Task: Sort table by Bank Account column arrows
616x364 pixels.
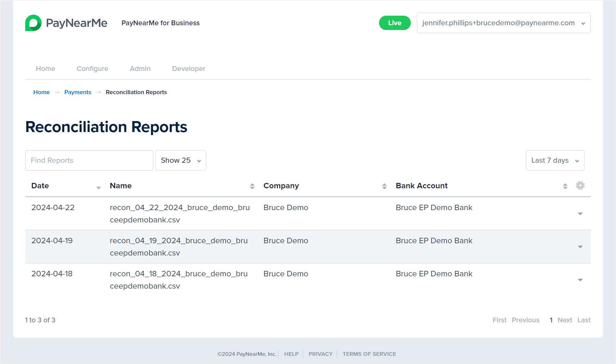Action: [x=565, y=186]
